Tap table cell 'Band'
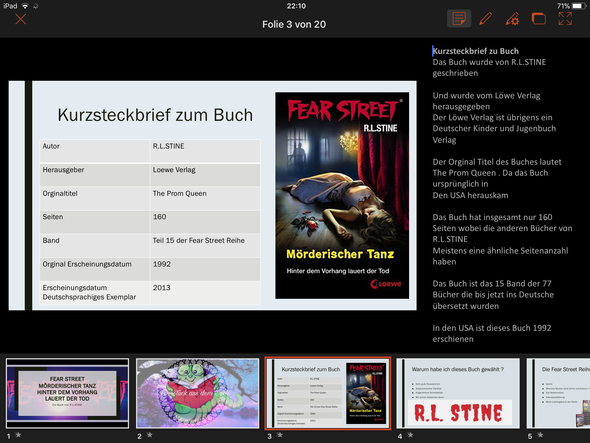 tap(95, 245)
